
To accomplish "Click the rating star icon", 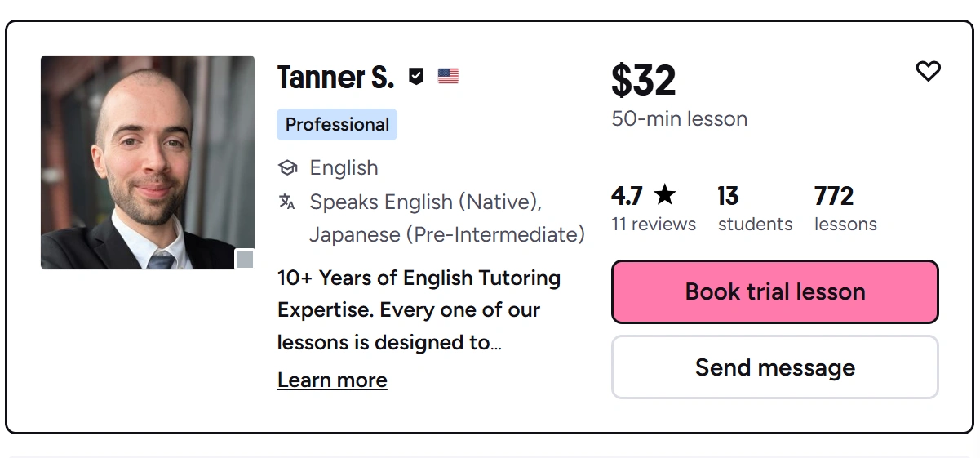I will tap(665, 195).
